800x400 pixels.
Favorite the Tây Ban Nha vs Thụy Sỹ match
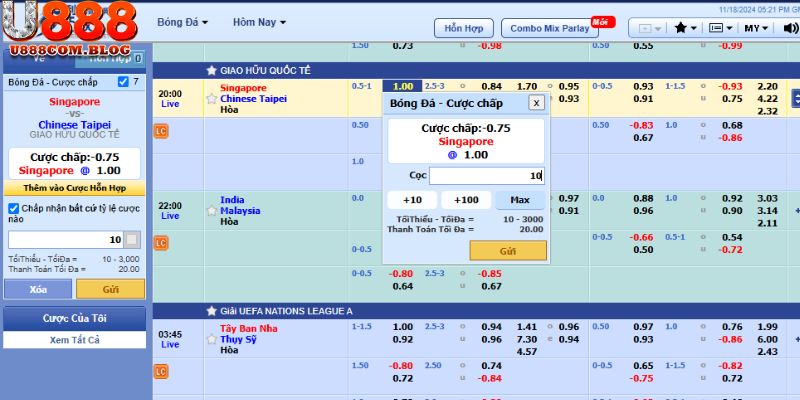pyautogui.click(x=212, y=339)
